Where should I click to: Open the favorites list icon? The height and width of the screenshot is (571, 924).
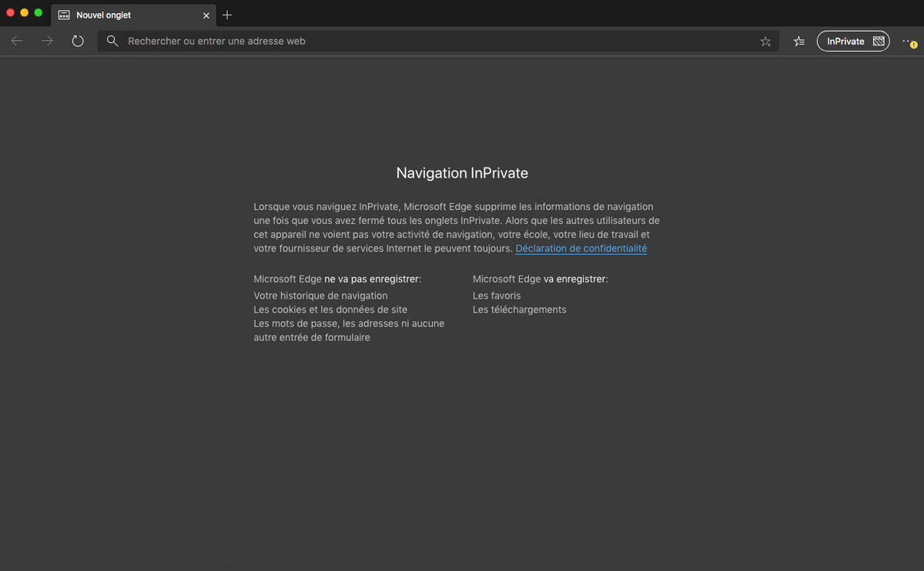(799, 42)
